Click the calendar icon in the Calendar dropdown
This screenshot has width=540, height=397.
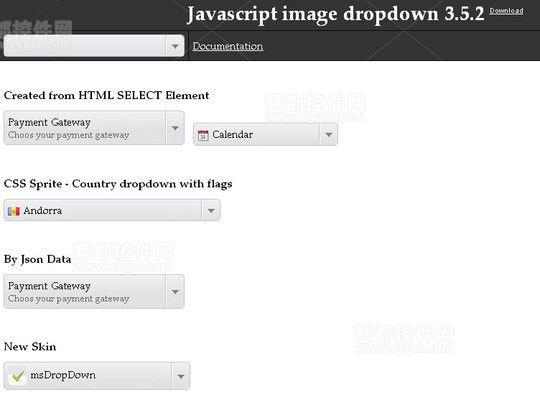click(x=203, y=135)
